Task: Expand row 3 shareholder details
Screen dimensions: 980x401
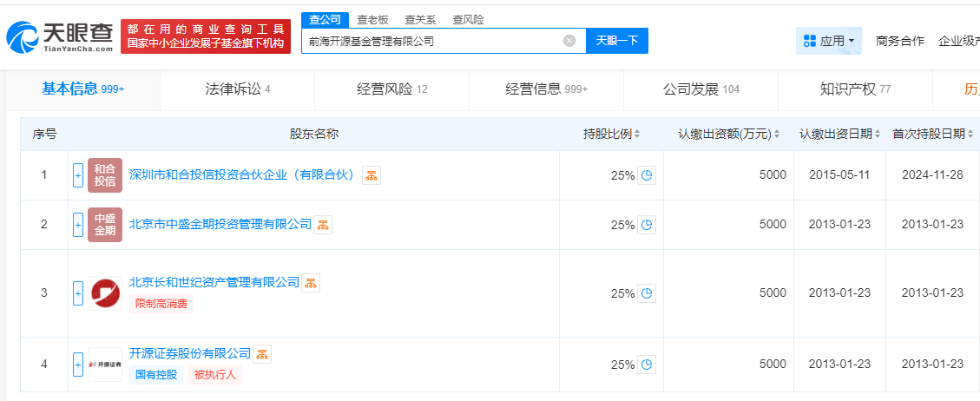Action: click(78, 293)
